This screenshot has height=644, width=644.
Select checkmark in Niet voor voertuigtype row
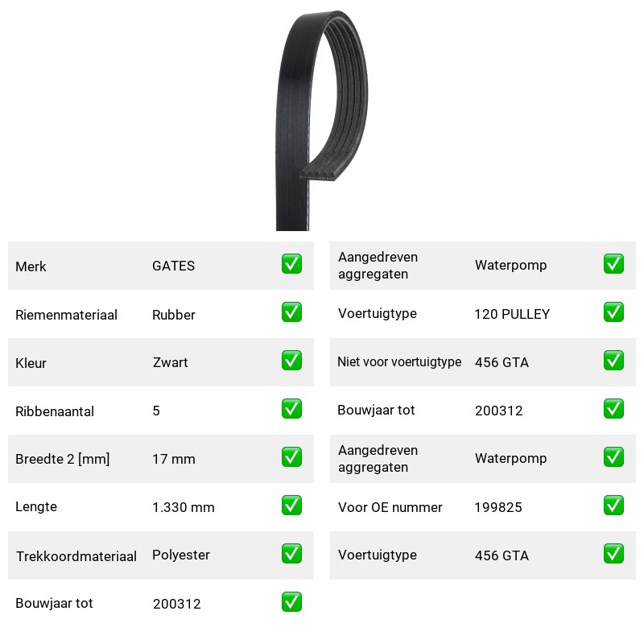[x=613, y=360]
